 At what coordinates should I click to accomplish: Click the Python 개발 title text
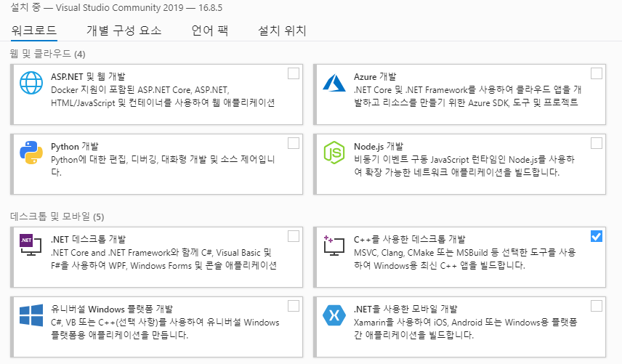point(75,146)
